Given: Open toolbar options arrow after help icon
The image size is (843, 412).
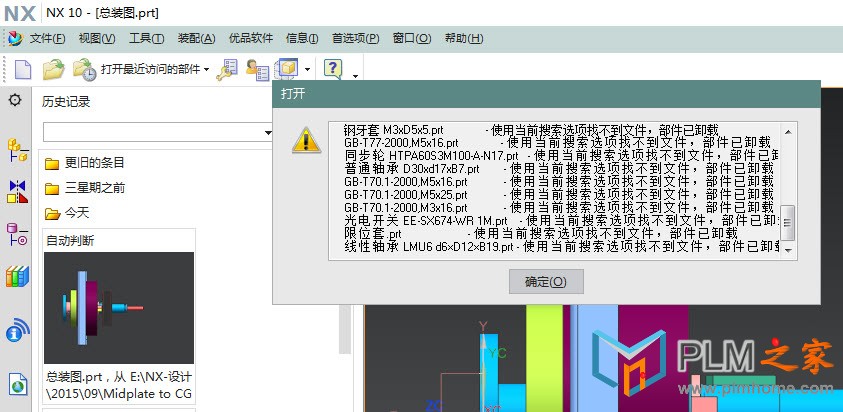Looking at the screenshot, I should coord(355,76).
